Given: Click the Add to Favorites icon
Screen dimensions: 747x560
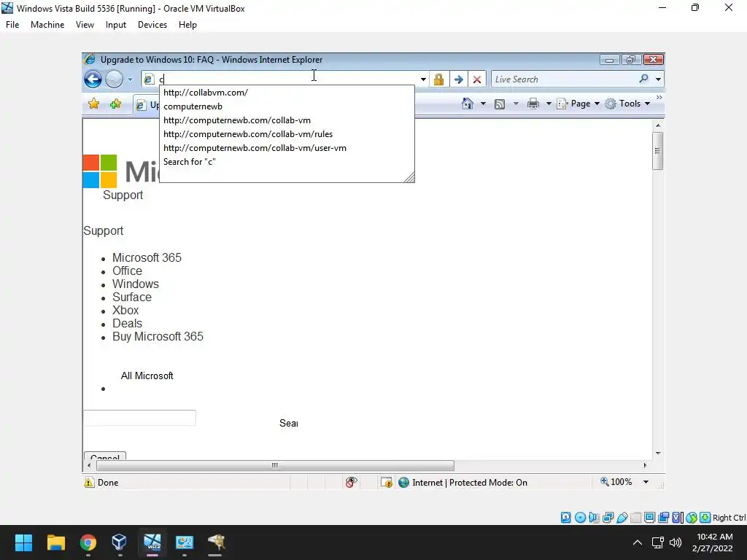Looking at the screenshot, I should tap(115, 104).
